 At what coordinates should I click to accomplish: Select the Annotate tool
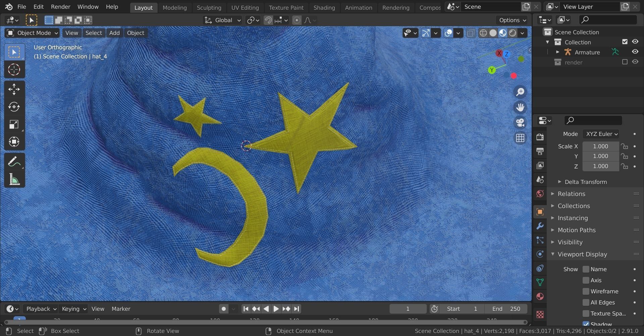point(14,162)
